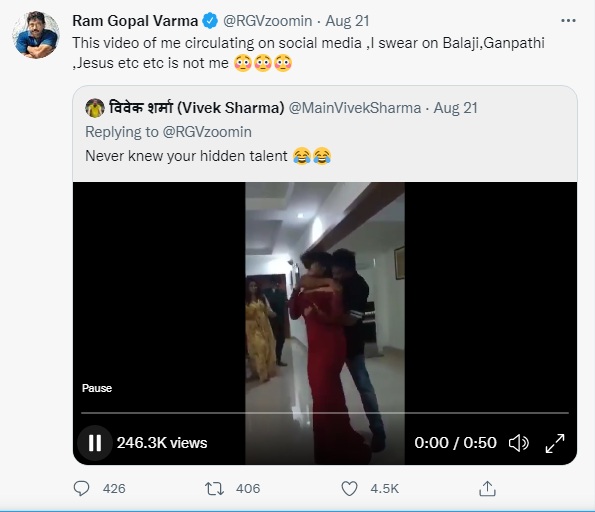595x512 pixels.
Task: Open the @RGVzoomin handle link
Action: 268,21
